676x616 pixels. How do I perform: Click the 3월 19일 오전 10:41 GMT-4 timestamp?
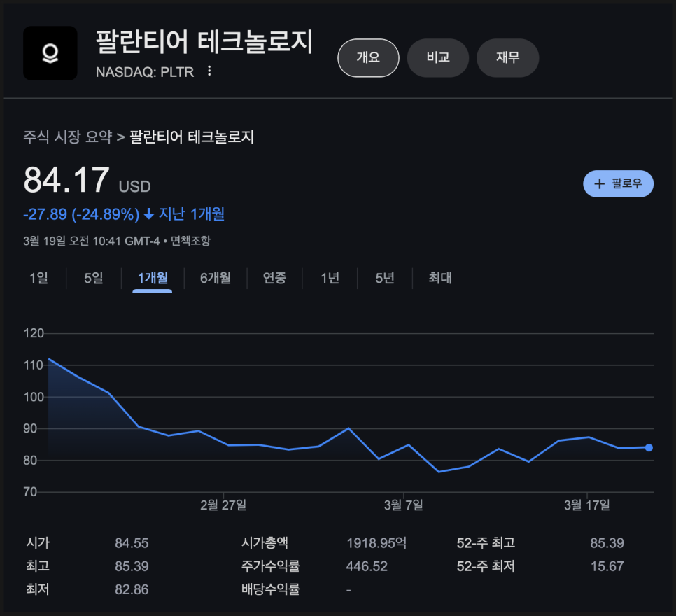click(92, 241)
